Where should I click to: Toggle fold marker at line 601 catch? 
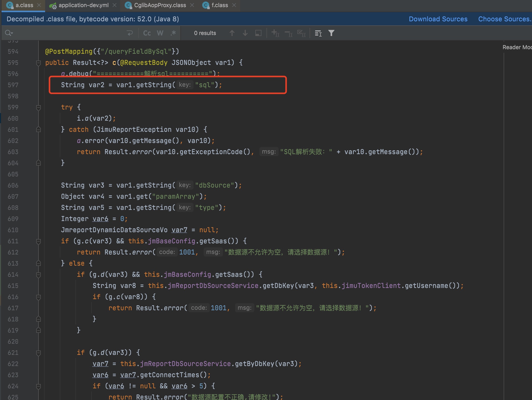coord(39,130)
